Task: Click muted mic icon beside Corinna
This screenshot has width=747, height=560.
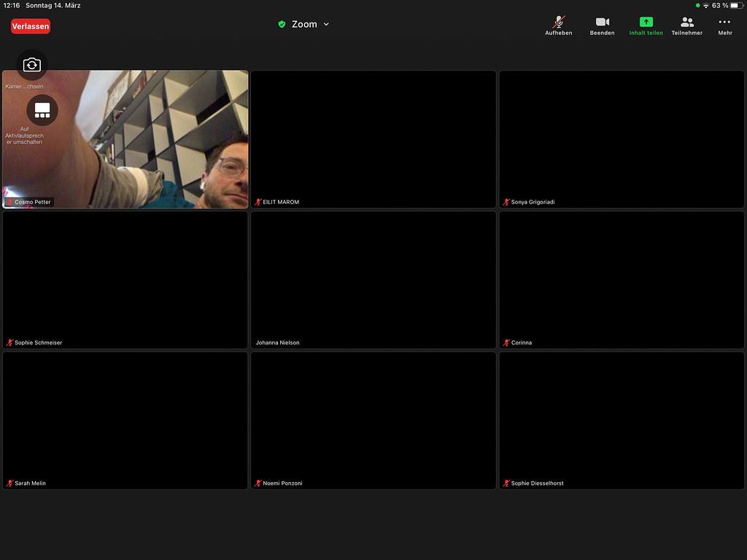Action: point(506,343)
